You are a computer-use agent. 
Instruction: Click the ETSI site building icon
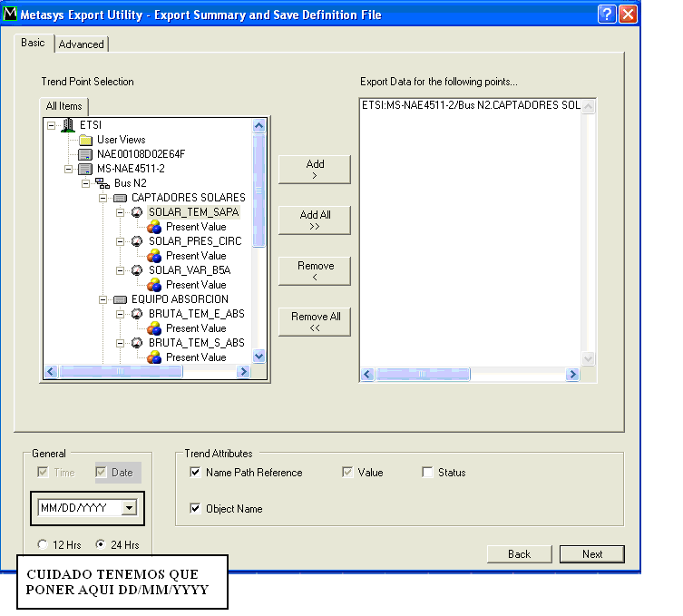(67, 125)
